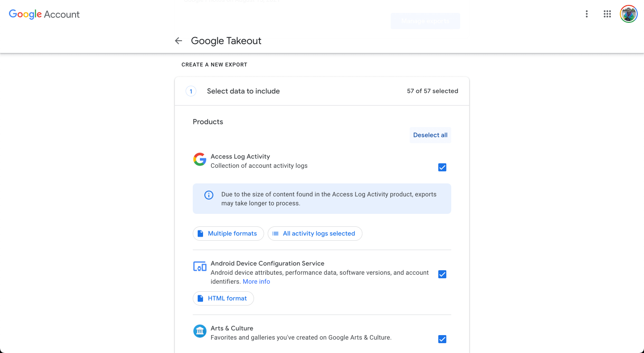Click the Android Device Configuration Service icon

click(x=199, y=266)
